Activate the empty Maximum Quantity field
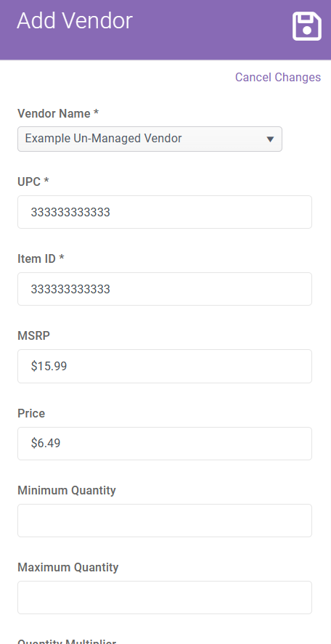 point(165,598)
